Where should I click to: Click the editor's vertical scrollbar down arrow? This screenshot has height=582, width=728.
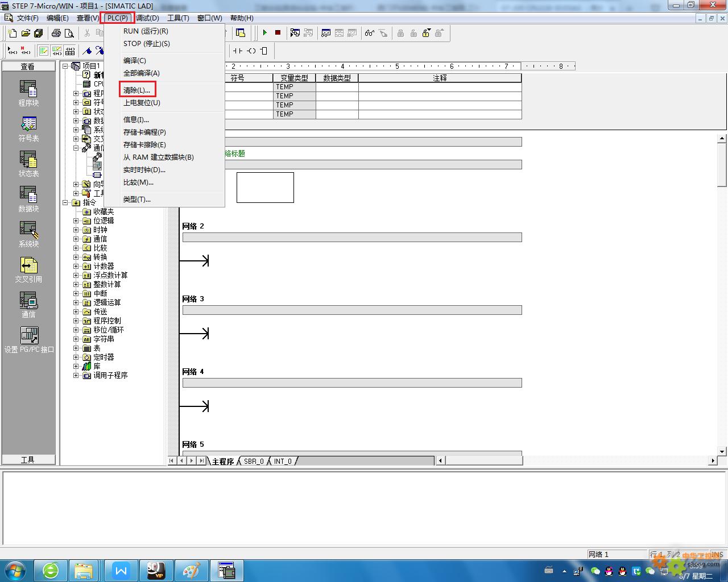pos(722,451)
